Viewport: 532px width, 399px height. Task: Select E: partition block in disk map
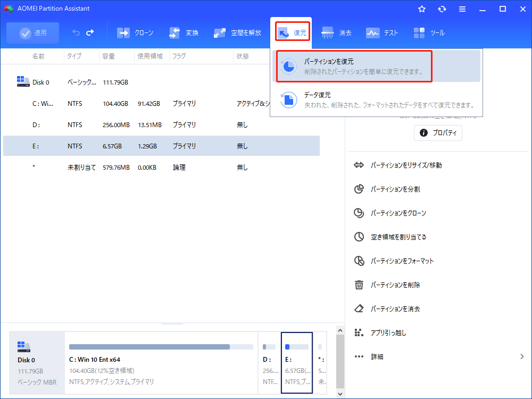(297, 363)
